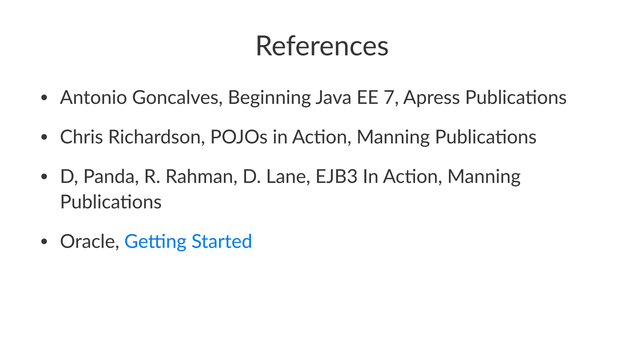Click the References slide title
The width and height of the screenshot is (644, 362).
pyautogui.click(x=322, y=46)
